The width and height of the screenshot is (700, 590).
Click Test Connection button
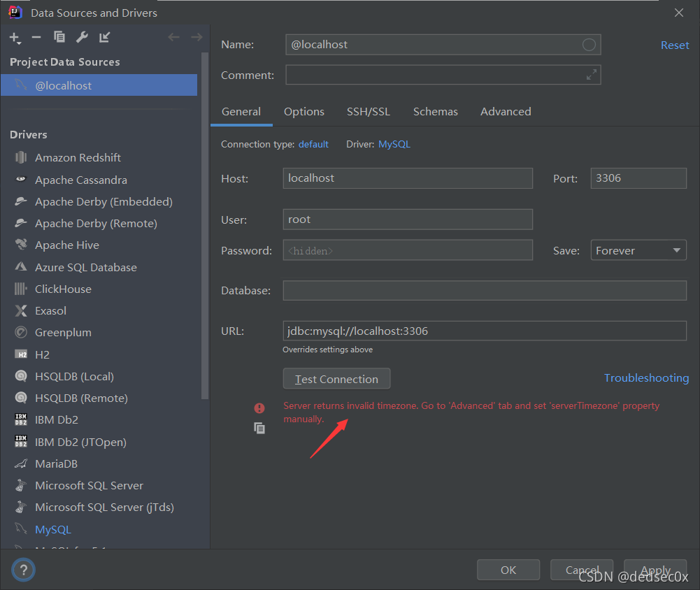[x=336, y=379]
